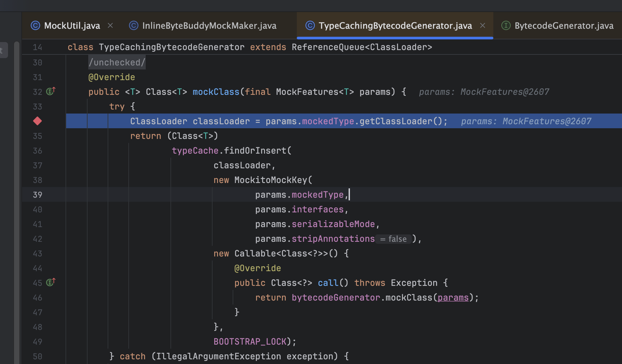Image resolution: width=622 pixels, height=364 pixels.
Task: Close the MockUtil.java tab
Action: [x=110, y=25]
